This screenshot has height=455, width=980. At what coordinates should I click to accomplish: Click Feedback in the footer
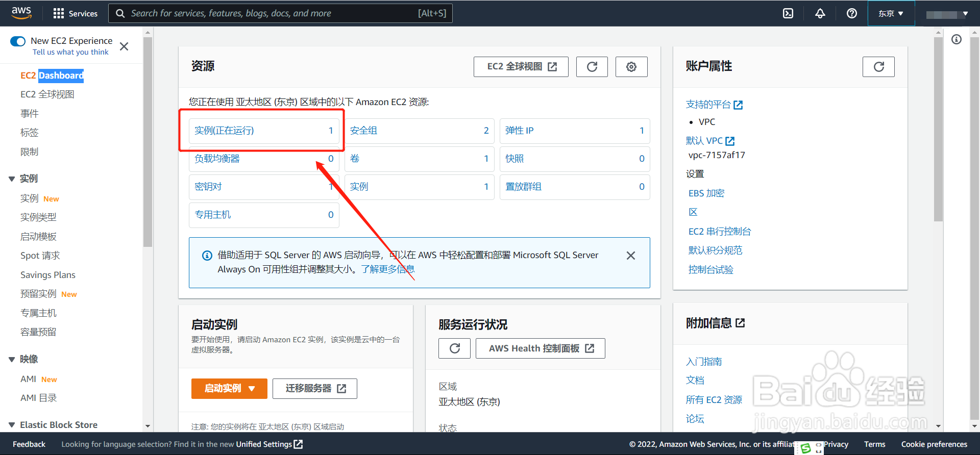click(29, 444)
